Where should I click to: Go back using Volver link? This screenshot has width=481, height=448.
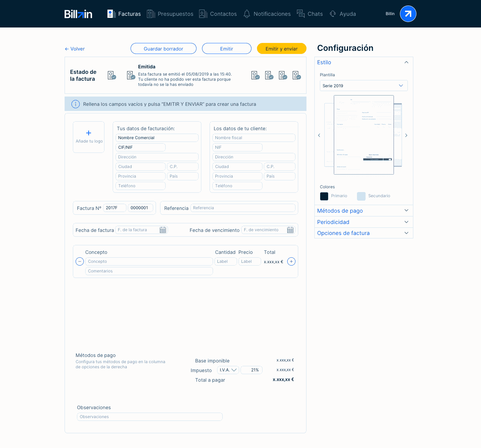[x=75, y=49]
